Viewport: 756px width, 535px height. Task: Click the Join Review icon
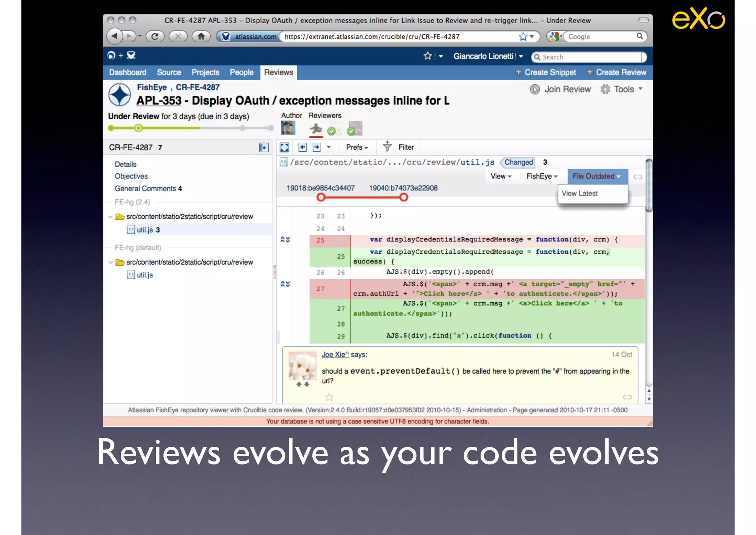tap(535, 89)
